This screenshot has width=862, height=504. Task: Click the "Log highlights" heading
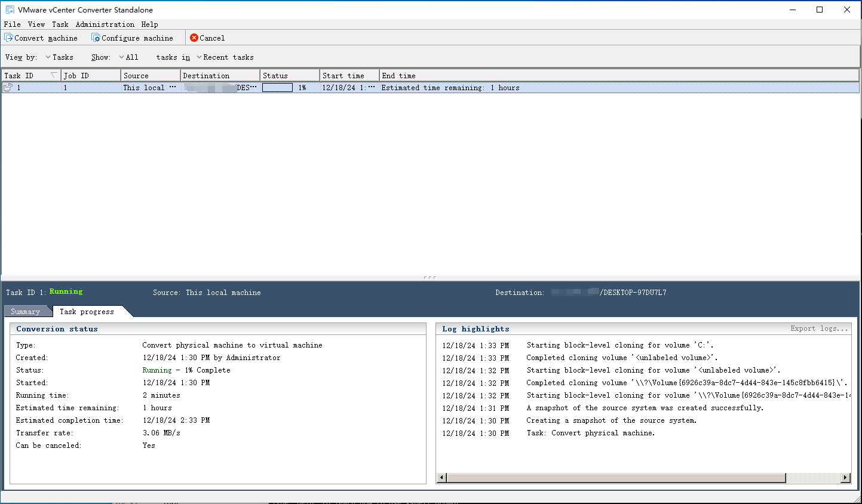[x=476, y=328]
